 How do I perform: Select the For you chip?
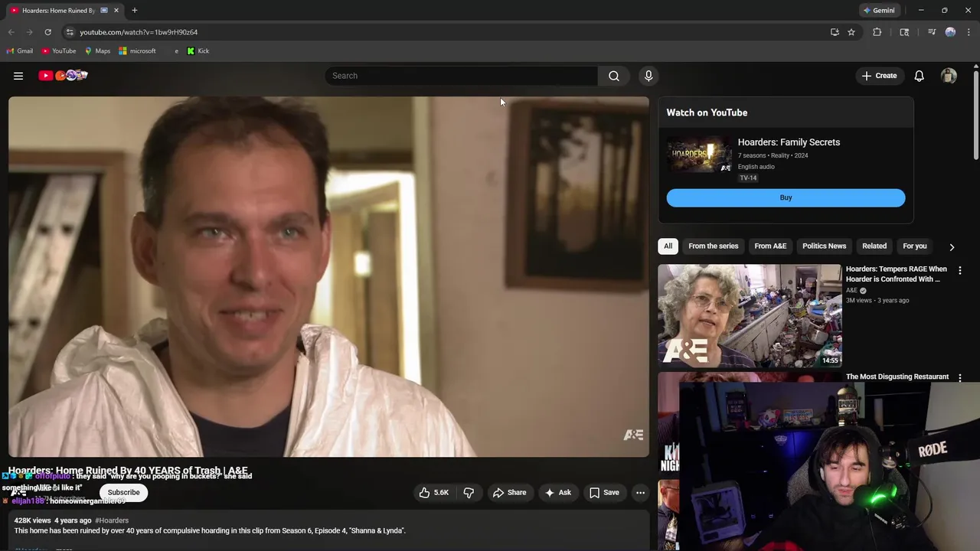(915, 246)
